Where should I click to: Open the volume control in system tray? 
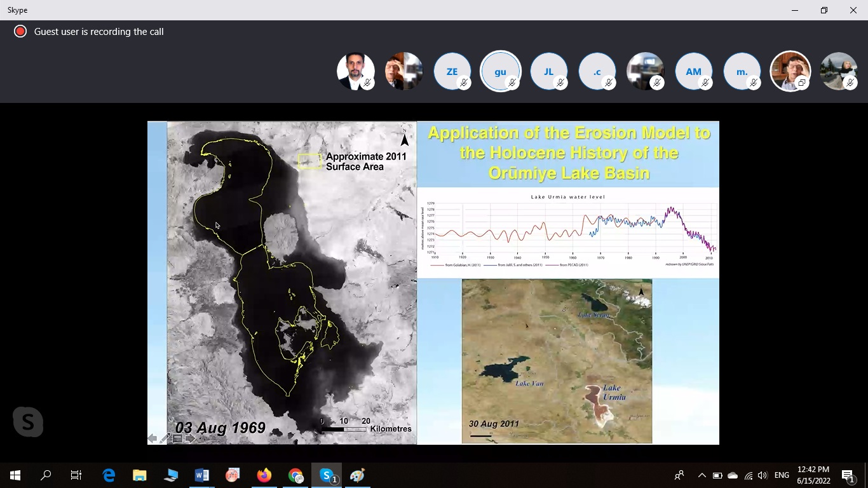(x=763, y=475)
